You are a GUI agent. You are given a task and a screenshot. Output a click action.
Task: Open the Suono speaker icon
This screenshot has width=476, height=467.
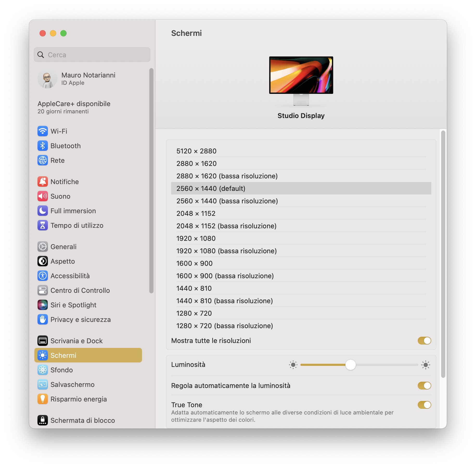pyautogui.click(x=43, y=196)
